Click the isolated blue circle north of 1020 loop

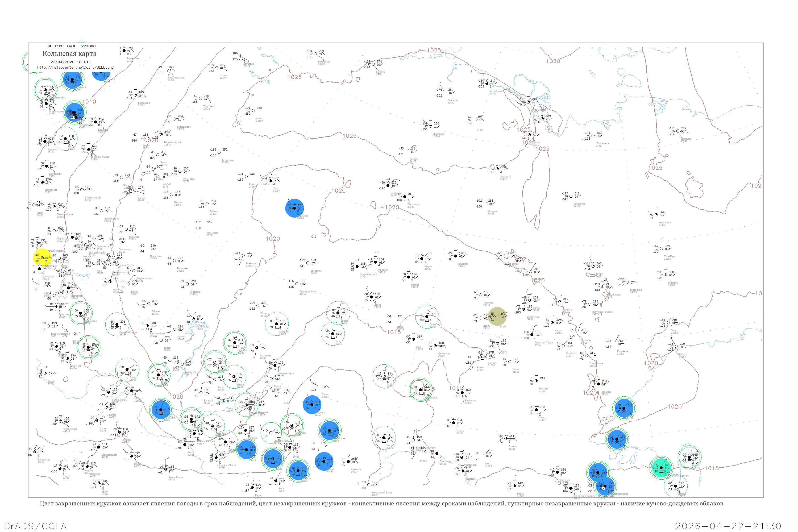tap(294, 208)
